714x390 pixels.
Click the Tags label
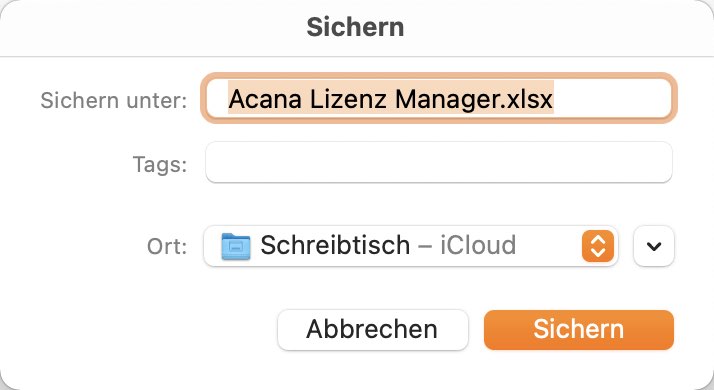(160, 164)
